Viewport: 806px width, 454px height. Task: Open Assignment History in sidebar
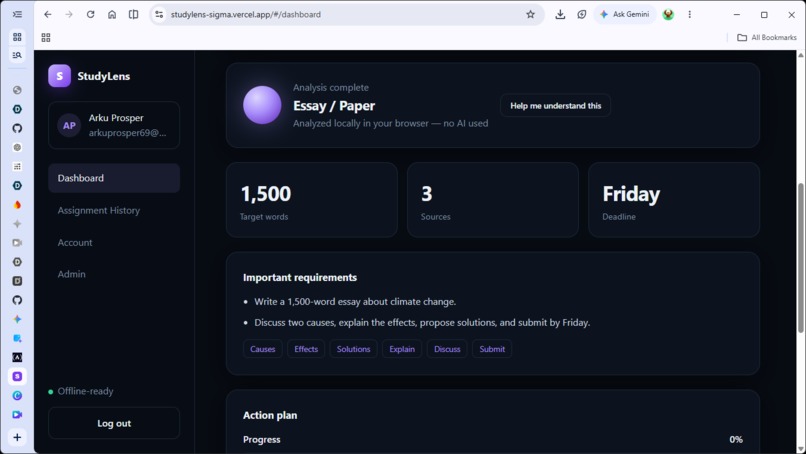click(x=99, y=210)
